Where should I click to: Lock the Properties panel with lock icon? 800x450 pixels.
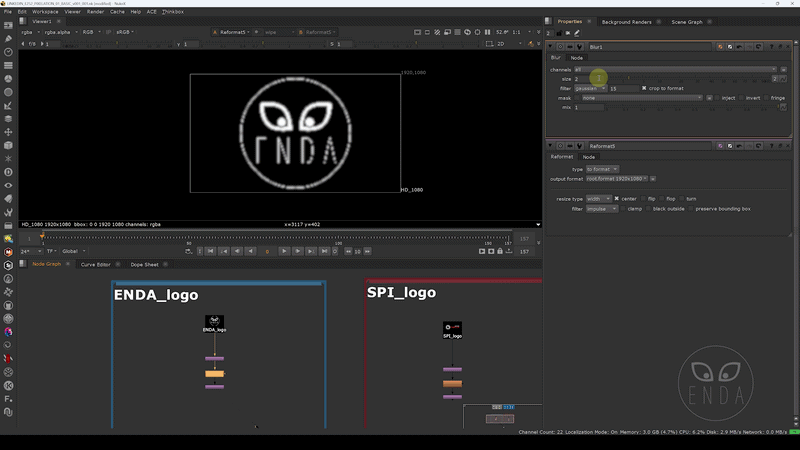[x=559, y=33]
